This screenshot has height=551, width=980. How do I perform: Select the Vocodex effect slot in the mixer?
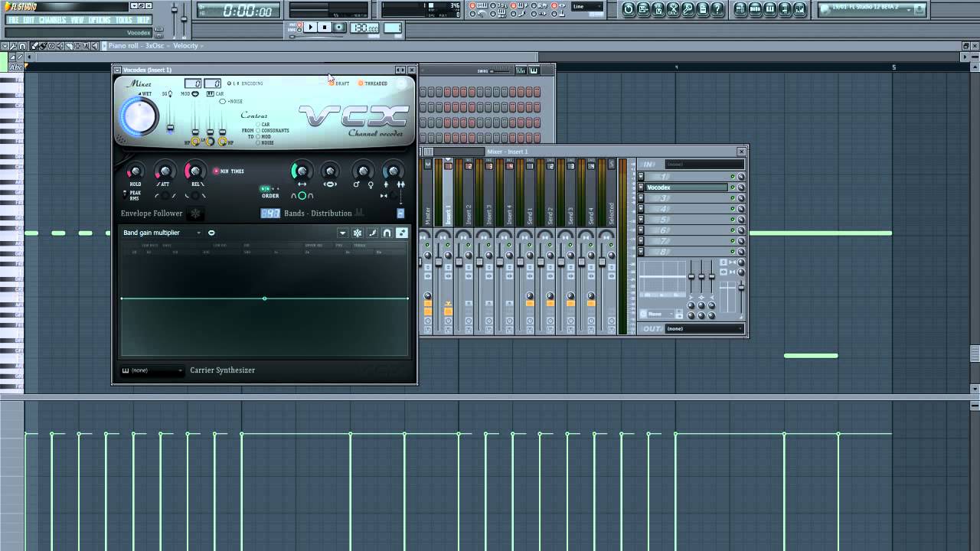click(687, 187)
